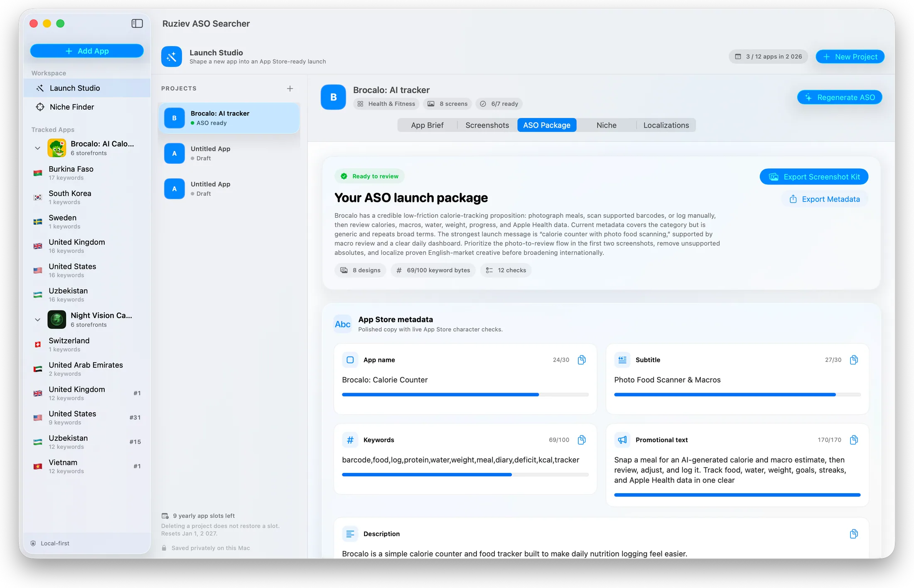Viewport: 914px width, 588px height.
Task: Click the Abc metadata section icon
Action: [x=343, y=324]
